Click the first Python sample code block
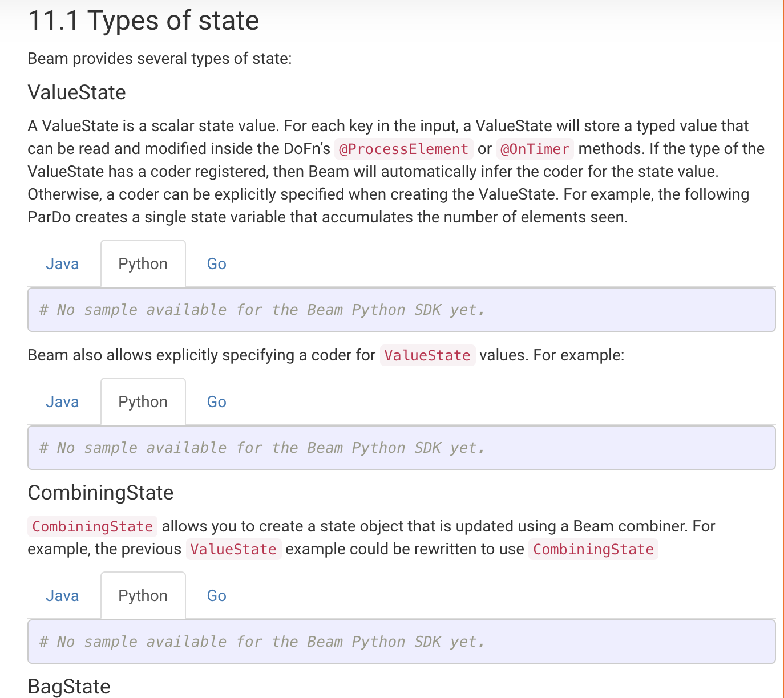Image resolution: width=784 pixels, height=698 pixels. click(x=402, y=310)
